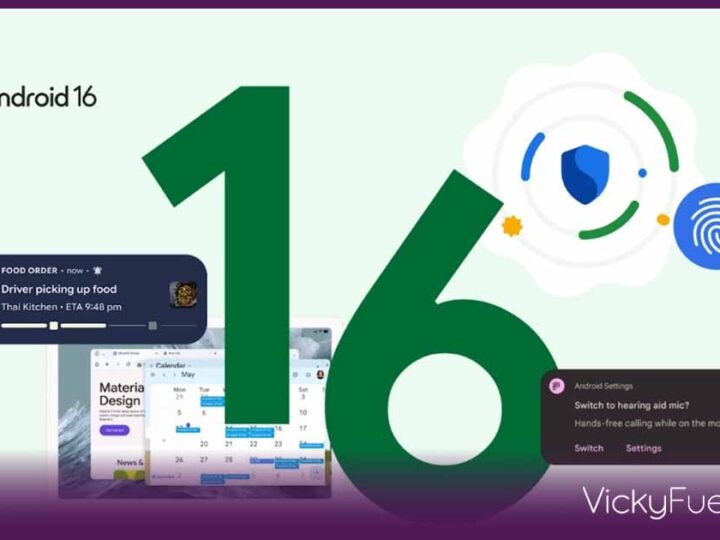Select day 22 in the calendar
The height and width of the screenshot is (540, 720).
pyautogui.click(x=253, y=444)
